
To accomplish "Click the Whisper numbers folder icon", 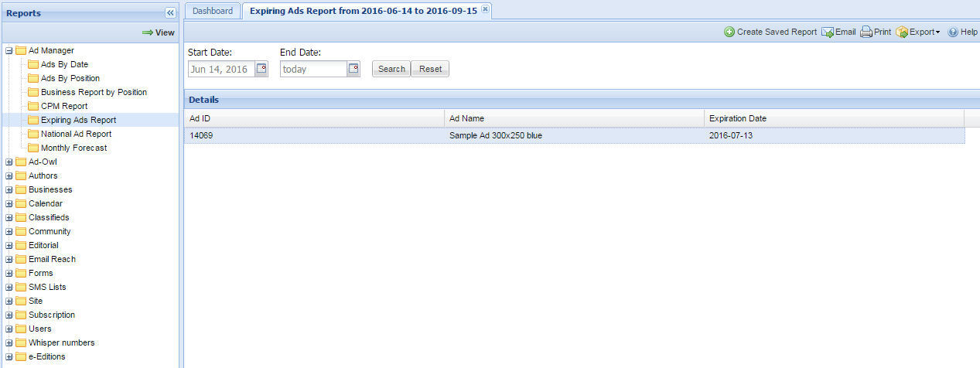I will (21, 342).
